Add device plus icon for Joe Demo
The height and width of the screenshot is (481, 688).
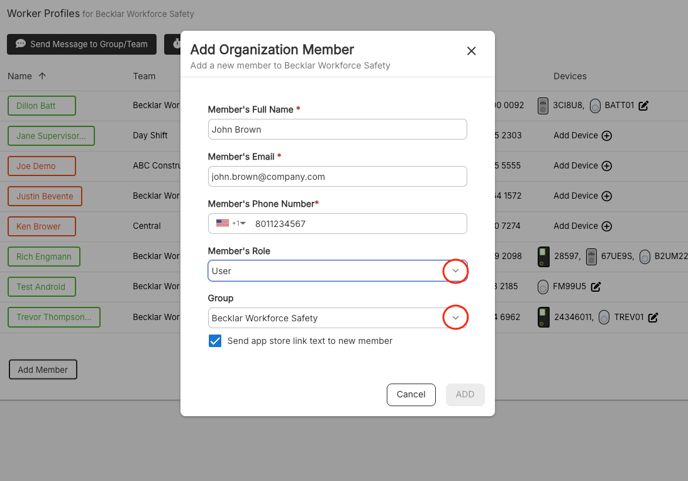(607, 166)
